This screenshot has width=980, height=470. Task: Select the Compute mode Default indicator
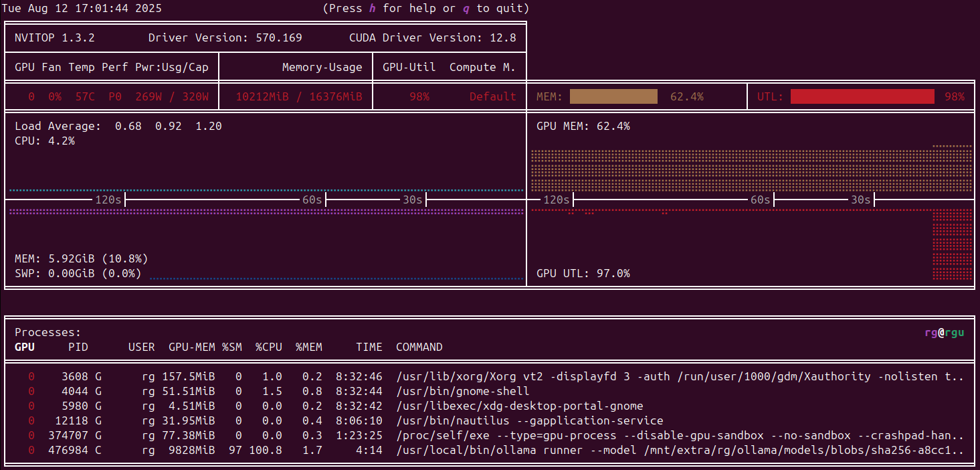coord(492,96)
